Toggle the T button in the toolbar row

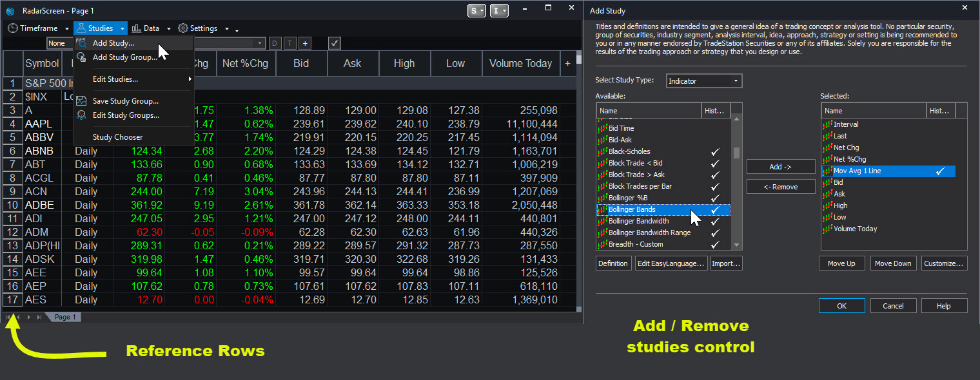coord(290,43)
